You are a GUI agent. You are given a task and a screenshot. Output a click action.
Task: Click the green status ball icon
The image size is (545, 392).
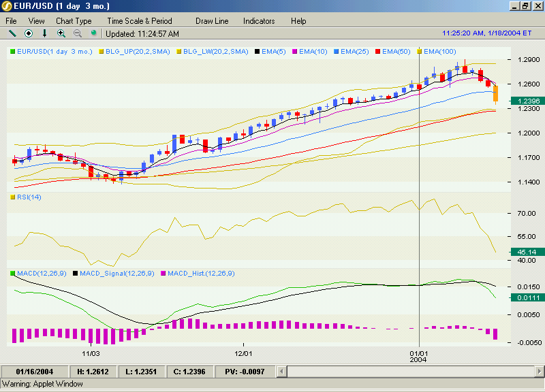(x=93, y=33)
